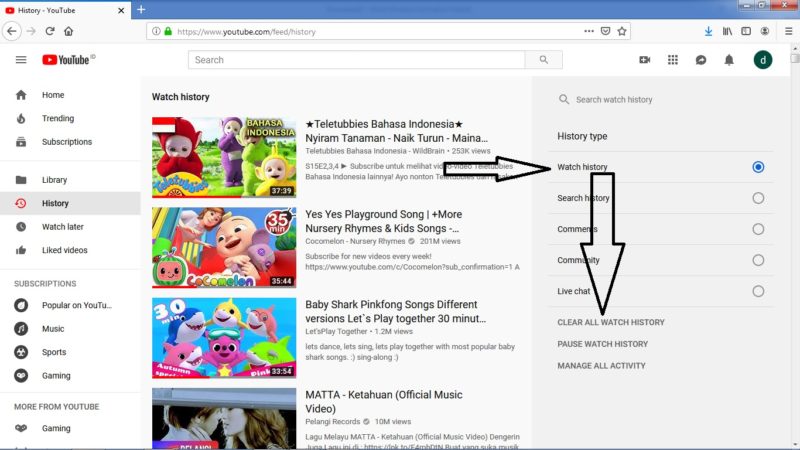
Task: Open the Cocomelon Yes Yes Playground thumbnail
Action: (x=224, y=247)
